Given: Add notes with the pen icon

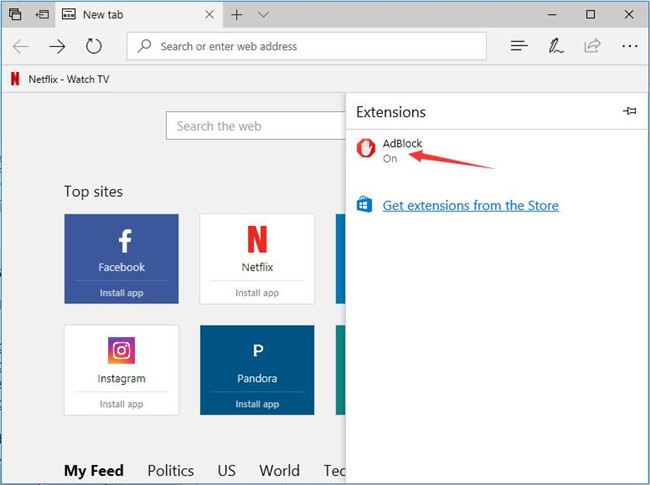Looking at the screenshot, I should click(555, 46).
